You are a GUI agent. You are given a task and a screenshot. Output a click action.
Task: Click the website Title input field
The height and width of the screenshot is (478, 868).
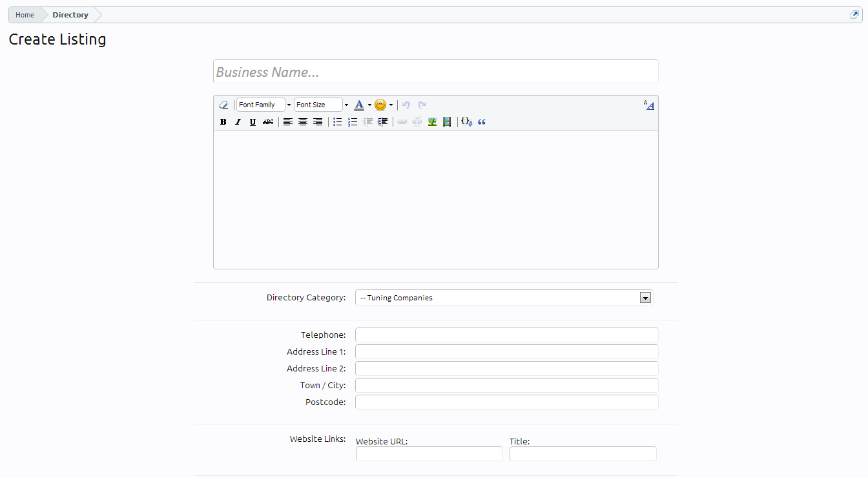(583, 453)
